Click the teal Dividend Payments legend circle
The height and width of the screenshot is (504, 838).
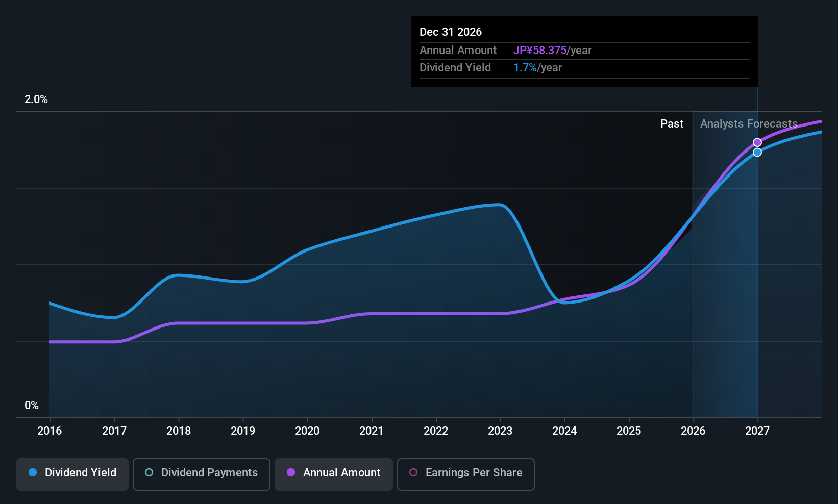pos(149,472)
